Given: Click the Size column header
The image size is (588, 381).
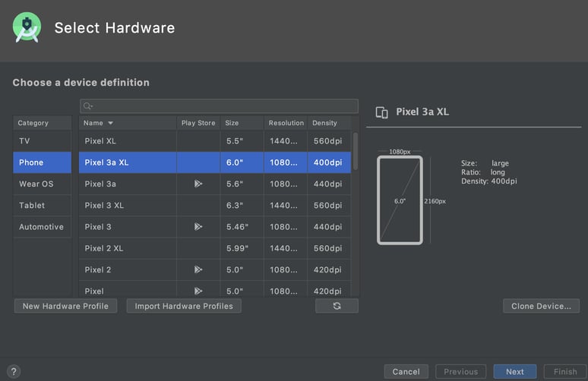Looking at the screenshot, I should [x=242, y=123].
